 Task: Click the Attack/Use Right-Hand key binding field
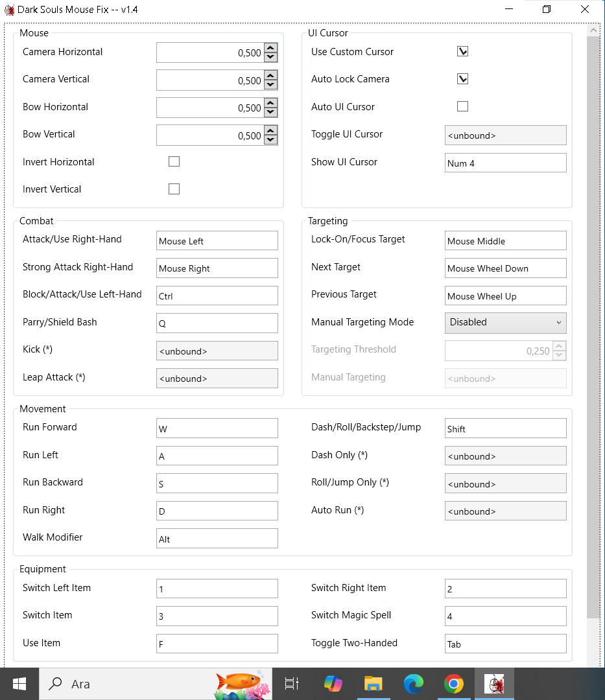pos(217,241)
